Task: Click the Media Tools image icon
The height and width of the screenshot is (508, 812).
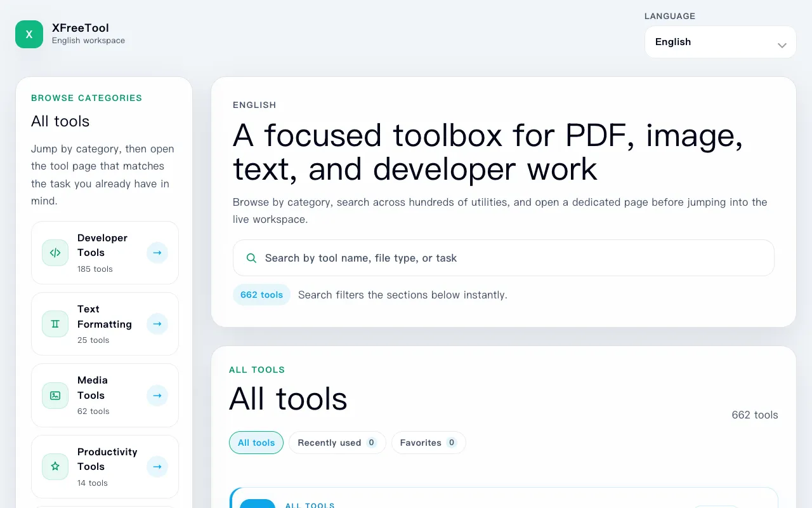Action: coord(55,396)
